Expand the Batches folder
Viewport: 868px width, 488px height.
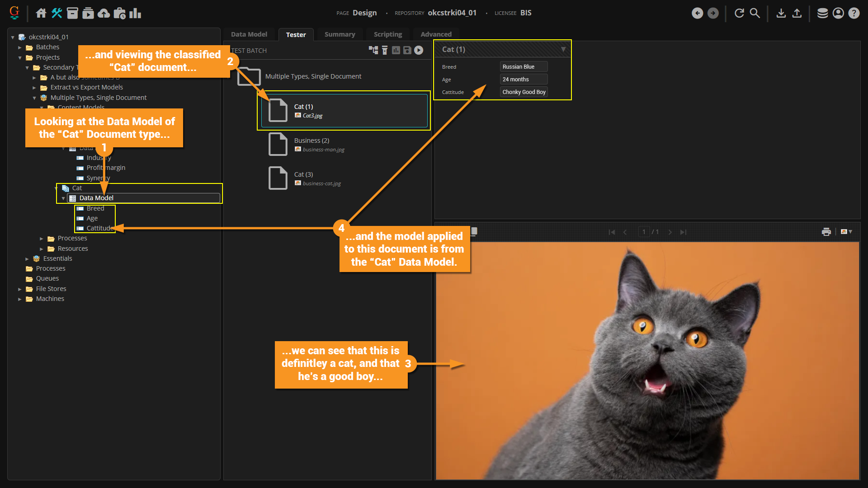coord(20,47)
